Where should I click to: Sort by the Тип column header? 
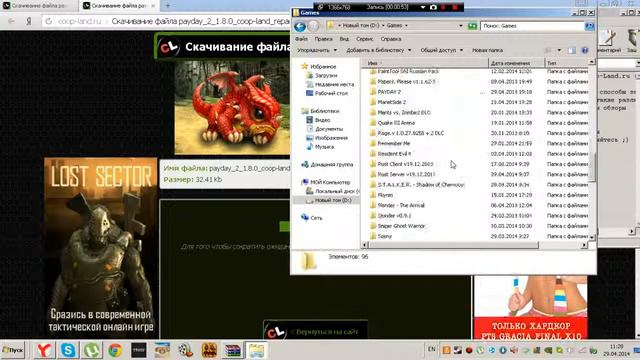[x=567, y=63]
